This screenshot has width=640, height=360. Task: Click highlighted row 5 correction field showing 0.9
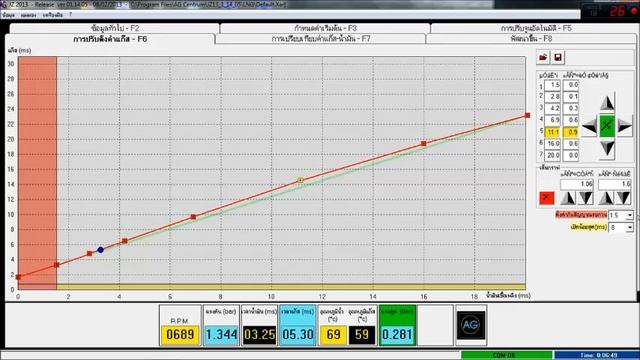pos(571,132)
